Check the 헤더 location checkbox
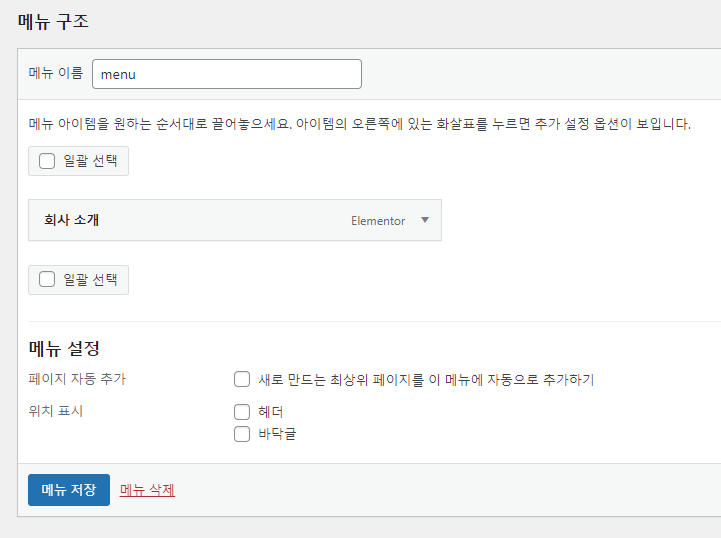This screenshot has height=538, width=721. 242,412
